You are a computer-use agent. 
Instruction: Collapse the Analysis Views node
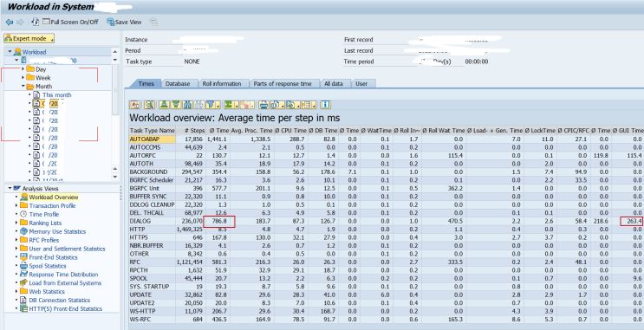click(x=10, y=189)
